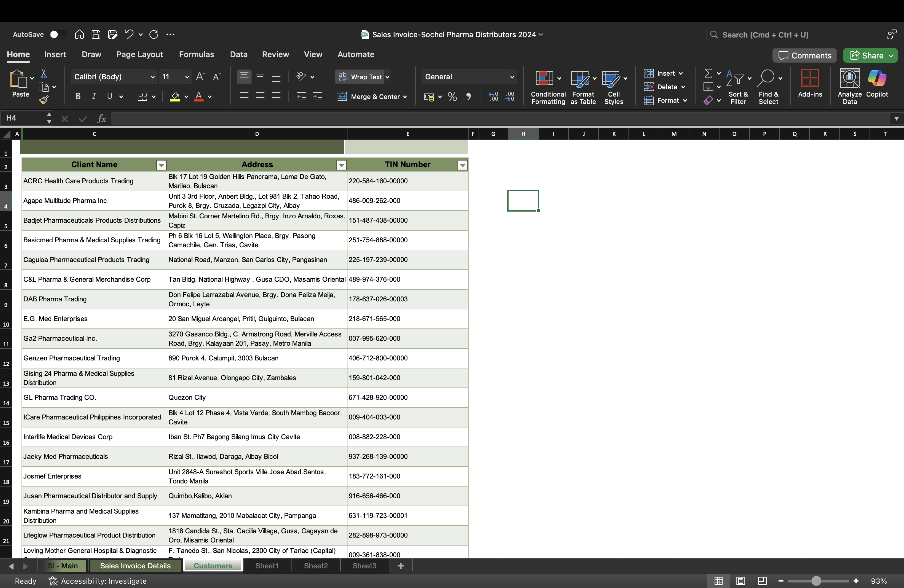Open the TIN Number filter dropdown
This screenshot has height=588, width=904.
click(x=462, y=165)
